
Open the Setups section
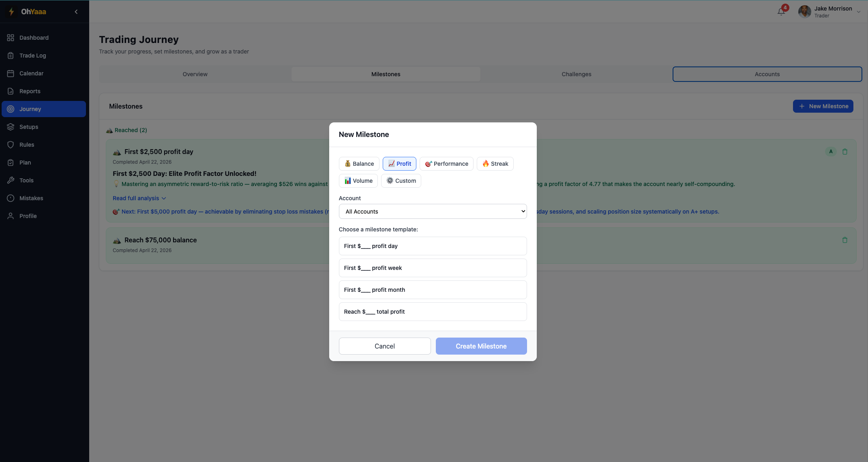(x=29, y=126)
